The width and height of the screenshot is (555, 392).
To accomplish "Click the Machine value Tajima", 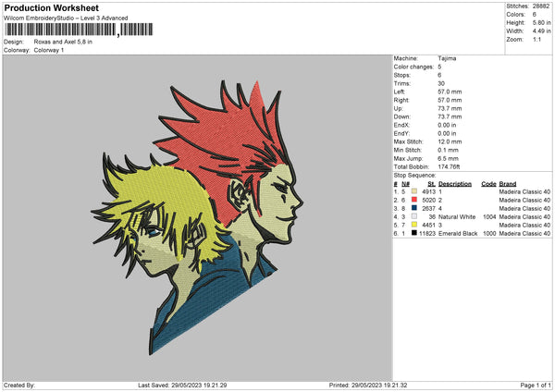I will (447, 58).
